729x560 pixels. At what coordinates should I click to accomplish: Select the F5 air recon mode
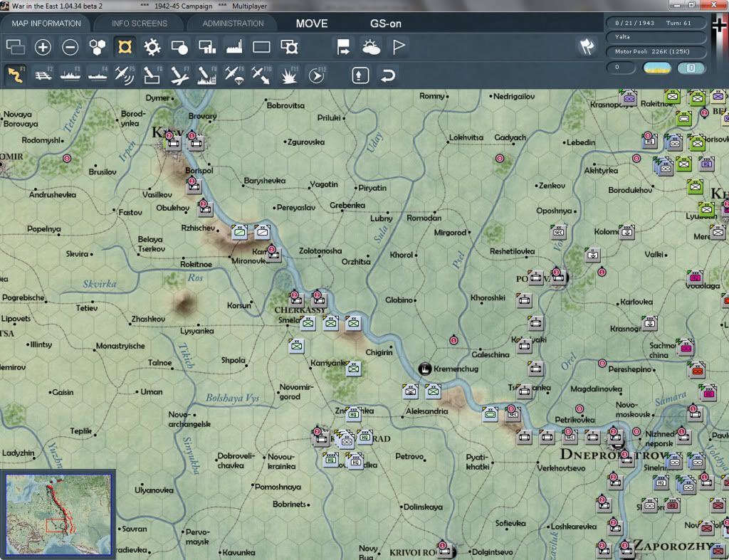(x=125, y=75)
